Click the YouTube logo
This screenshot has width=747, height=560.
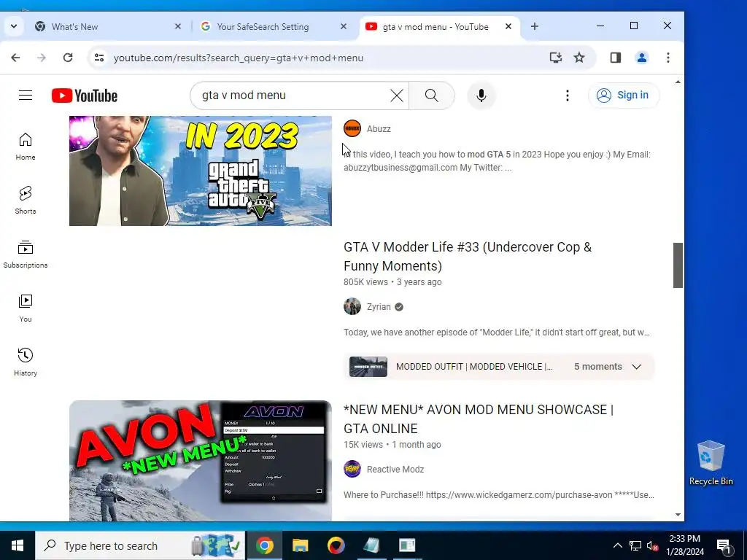pyautogui.click(x=85, y=96)
